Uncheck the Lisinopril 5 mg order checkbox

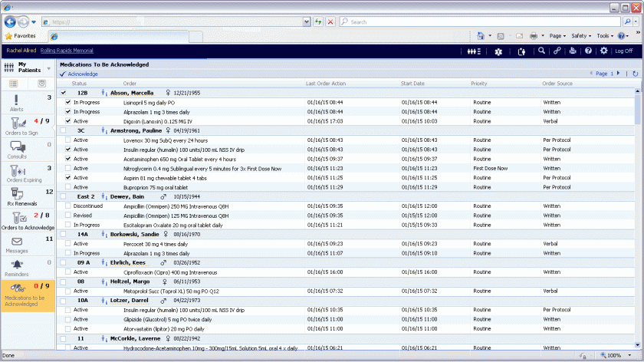pyautogui.click(x=68, y=102)
